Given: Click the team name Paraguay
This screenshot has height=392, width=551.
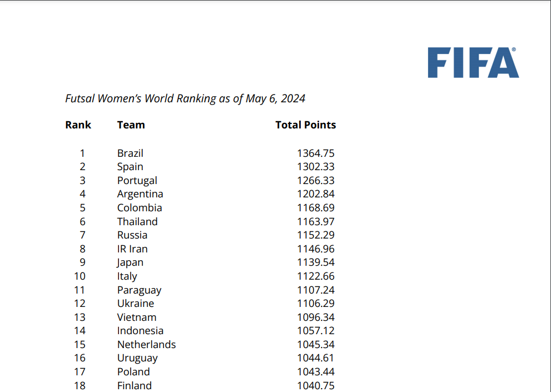Looking at the screenshot, I should (139, 290).
